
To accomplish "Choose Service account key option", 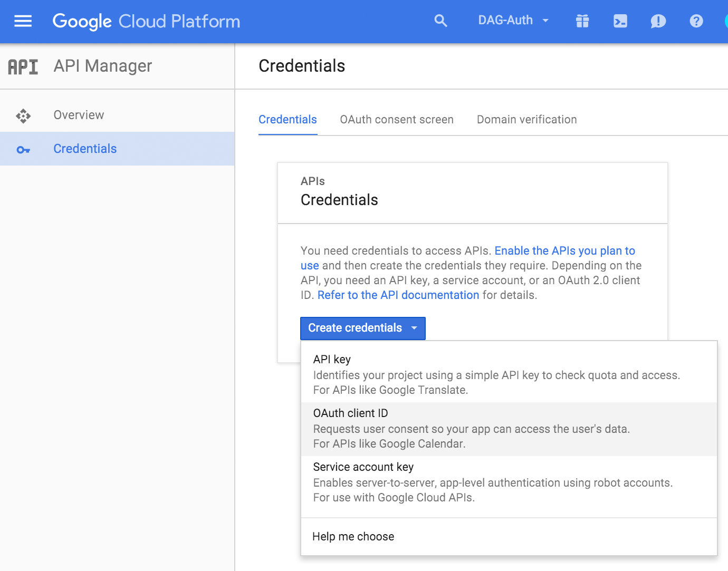I will tap(363, 467).
